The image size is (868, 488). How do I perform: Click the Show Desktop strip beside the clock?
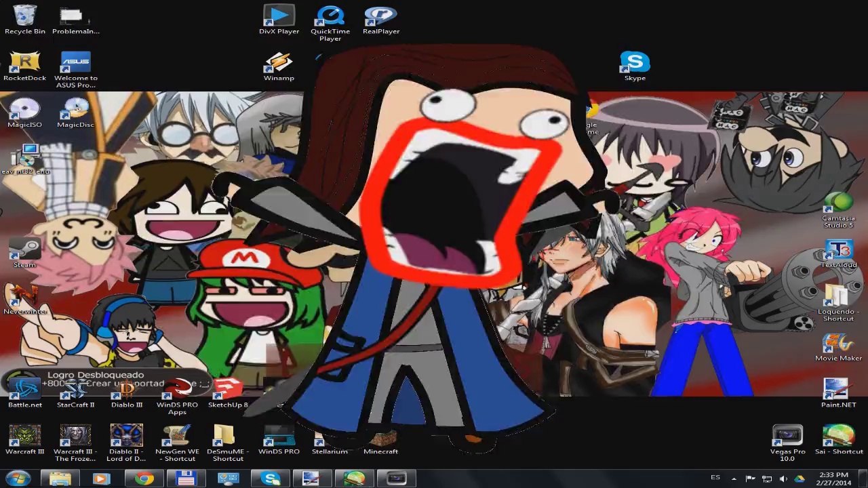pyautogui.click(x=863, y=479)
